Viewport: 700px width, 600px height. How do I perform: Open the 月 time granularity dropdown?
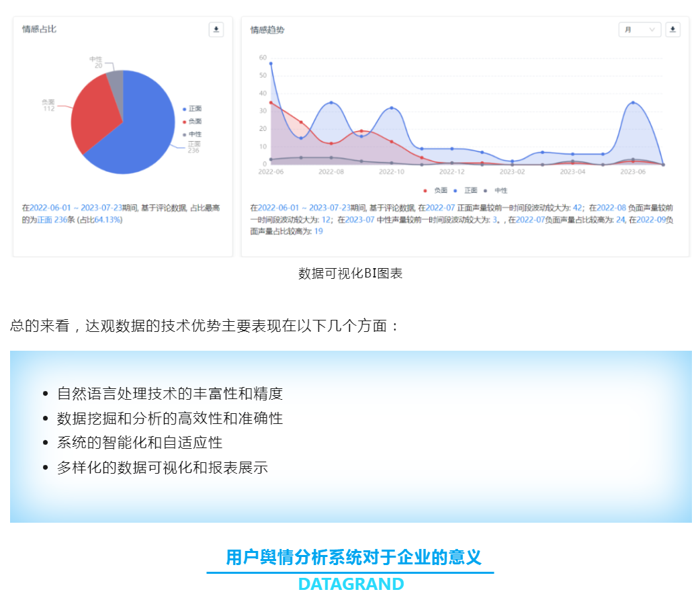tap(639, 30)
